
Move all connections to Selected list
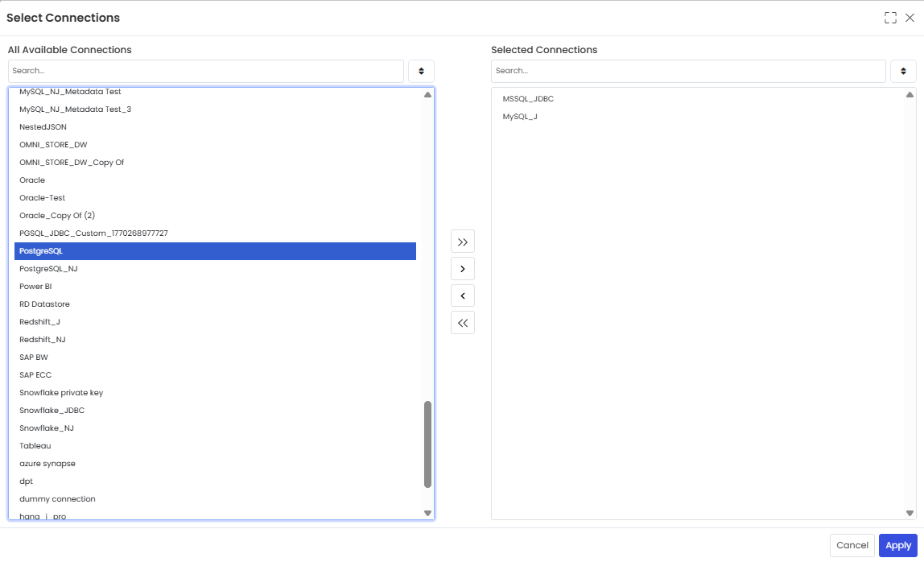pyautogui.click(x=463, y=242)
